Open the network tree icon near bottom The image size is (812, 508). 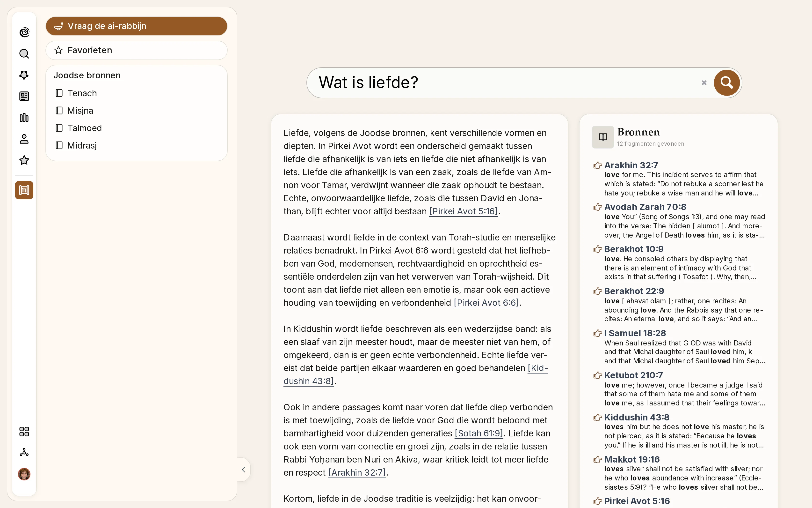[x=24, y=453]
